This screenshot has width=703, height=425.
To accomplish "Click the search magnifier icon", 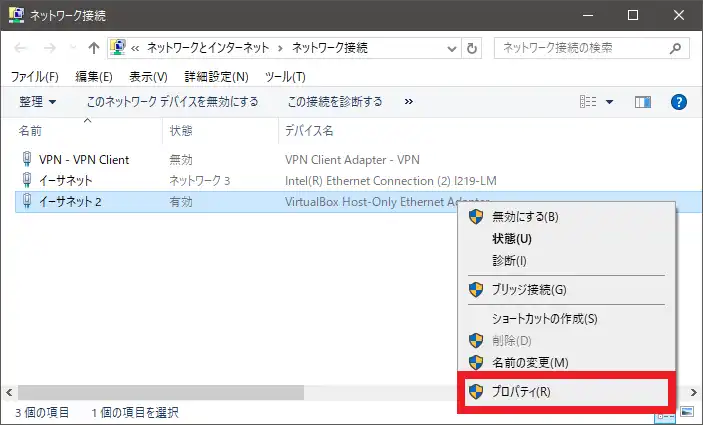I will pos(675,48).
